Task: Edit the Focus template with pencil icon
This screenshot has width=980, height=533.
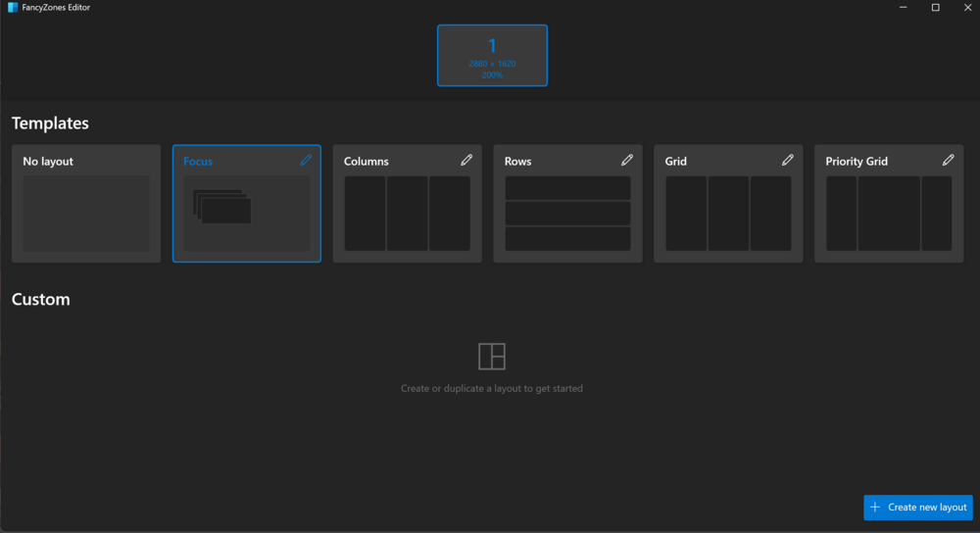Action: tap(306, 160)
